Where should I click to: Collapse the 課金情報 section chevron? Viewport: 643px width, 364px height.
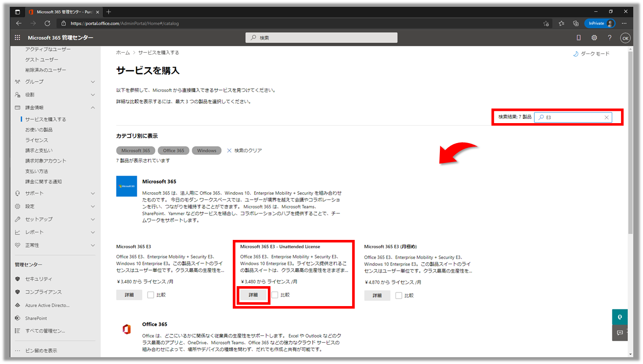click(93, 108)
